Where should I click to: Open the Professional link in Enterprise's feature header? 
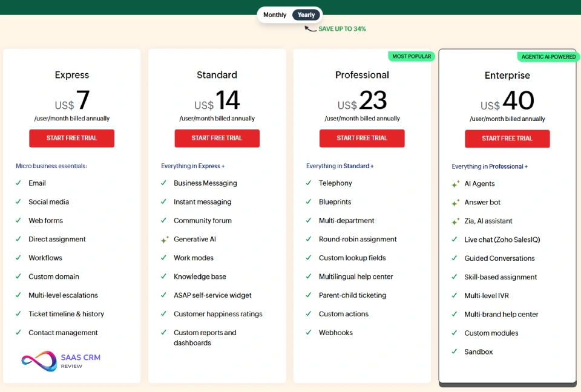point(506,166)
